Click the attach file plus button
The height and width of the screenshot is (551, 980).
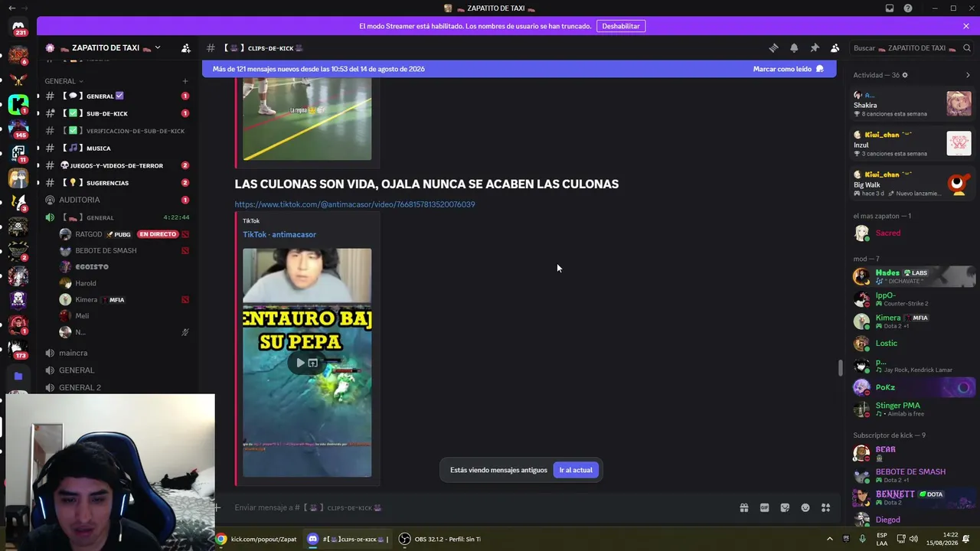click(x=217, y=507)
